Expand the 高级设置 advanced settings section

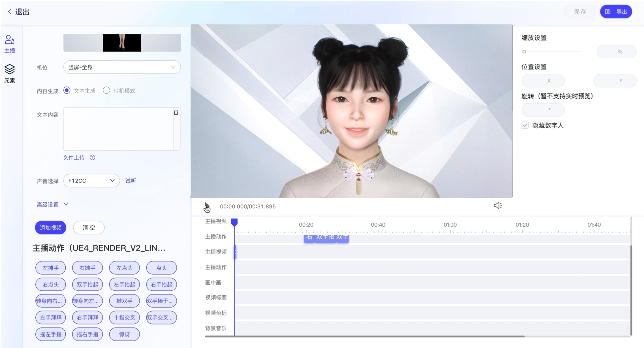(x=52, y=204)
